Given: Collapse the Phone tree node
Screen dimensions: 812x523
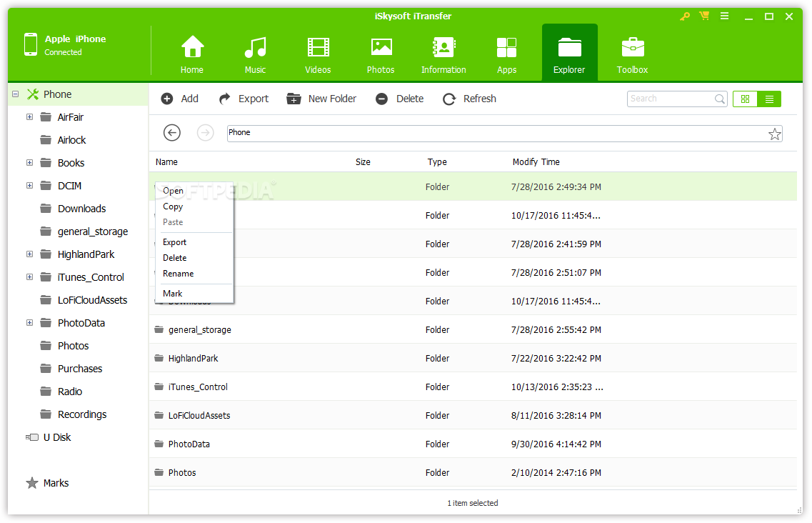Looking at the screenshot, I should click(16, 94).
